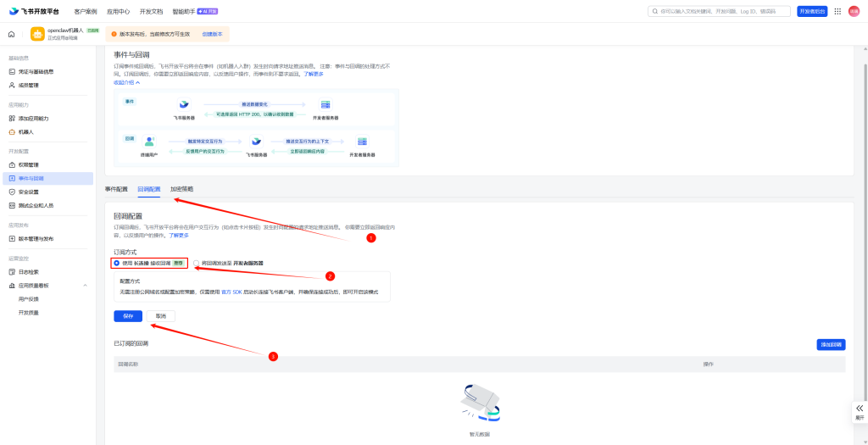Open 客户案例 in top navigation
The width and height of the screenshot is (868, 445).
[x=86, y=11]
